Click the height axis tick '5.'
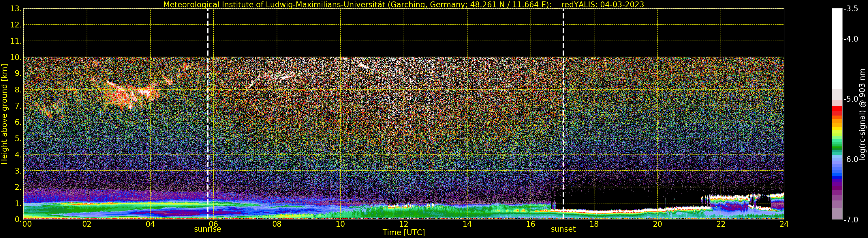Image resolution: width=868 pixels, height=238 pixels. pyautogui.click(x=18, y=138)
